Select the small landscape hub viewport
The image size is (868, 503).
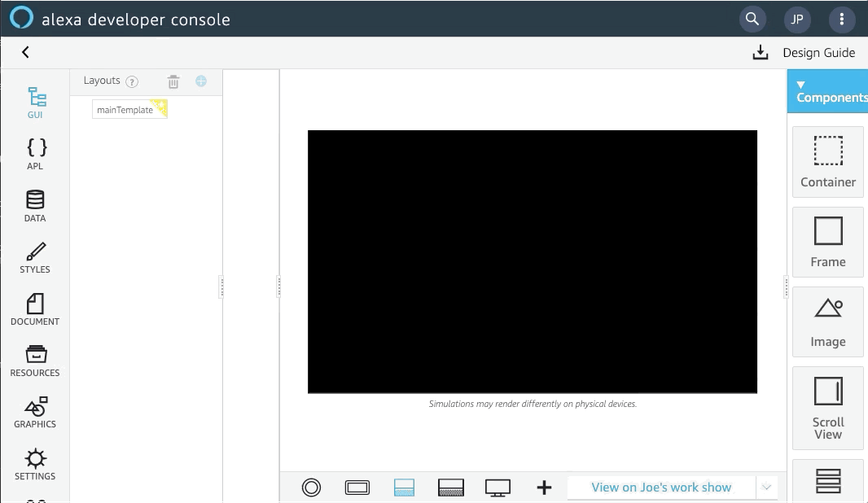[357, 488]
